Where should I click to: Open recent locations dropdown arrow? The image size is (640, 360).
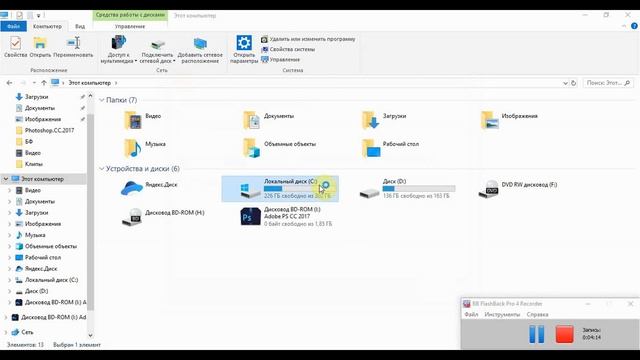point(34,83)
